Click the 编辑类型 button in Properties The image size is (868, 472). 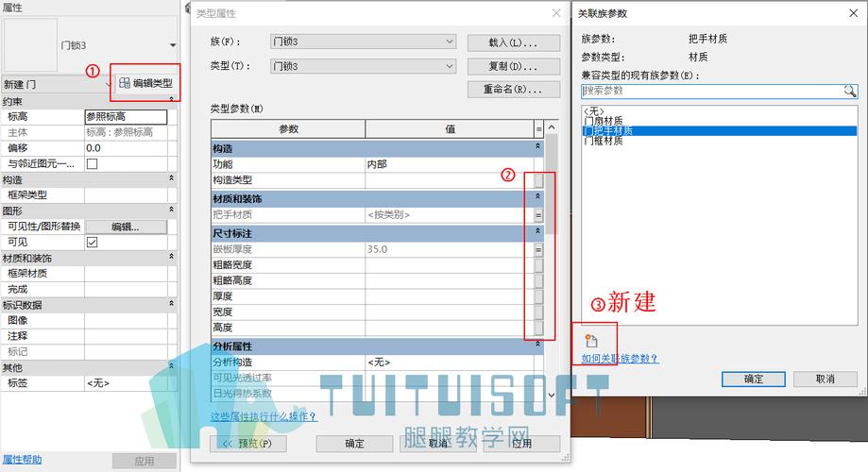(x=146, y=83)
